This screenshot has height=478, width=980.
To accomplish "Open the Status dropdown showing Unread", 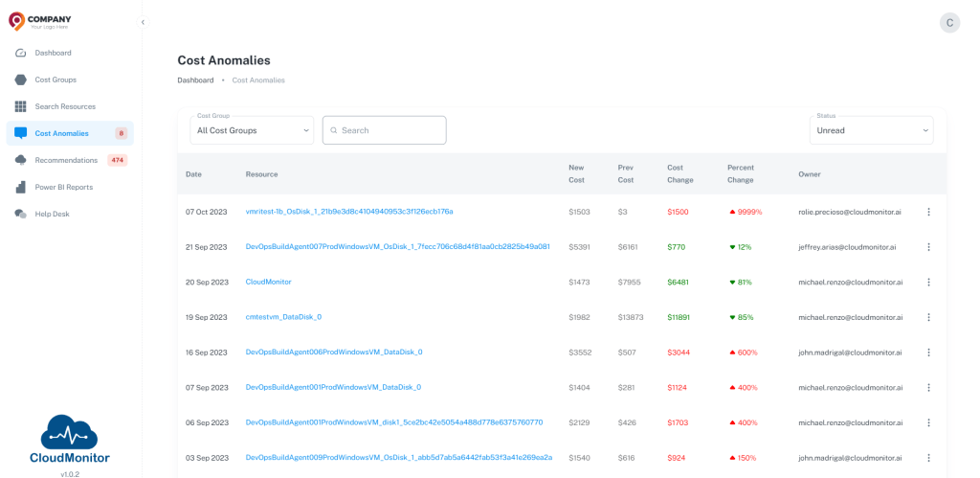I will click(x=871, y=130).
